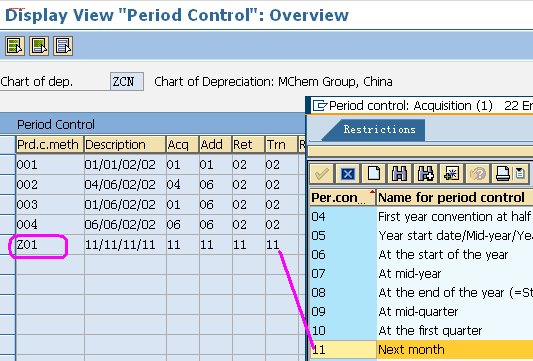Click the popup title Period control: Acquisition
Image resolution: width=533 pixels, height=361 pixels.
[411, 106]
